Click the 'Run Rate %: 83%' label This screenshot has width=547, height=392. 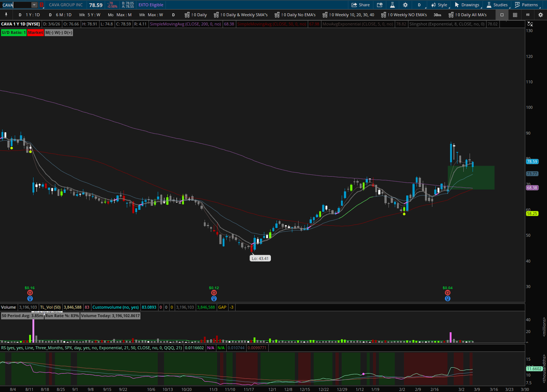click(x=62, y=315)
